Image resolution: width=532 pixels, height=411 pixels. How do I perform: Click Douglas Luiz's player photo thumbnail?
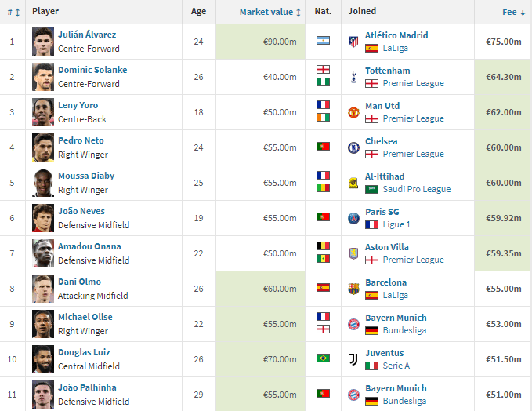[43, 359]
